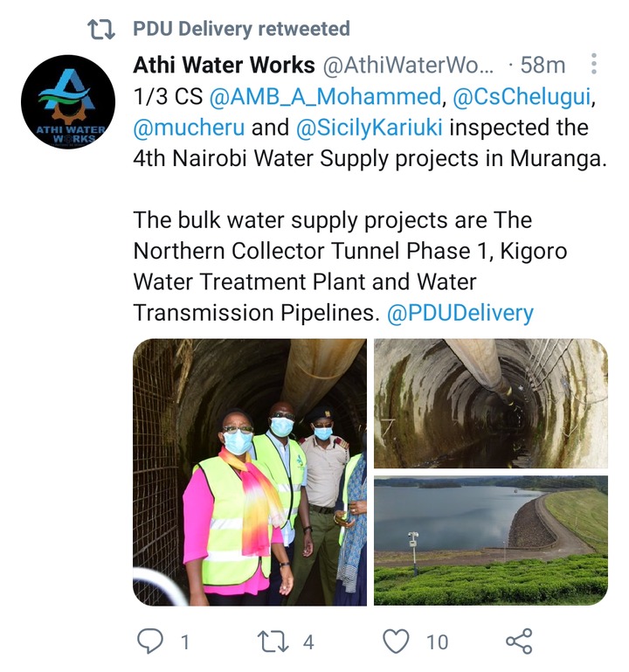View the 10 likes count
This screenshot has height=672, width=629.
coord(437,642)
